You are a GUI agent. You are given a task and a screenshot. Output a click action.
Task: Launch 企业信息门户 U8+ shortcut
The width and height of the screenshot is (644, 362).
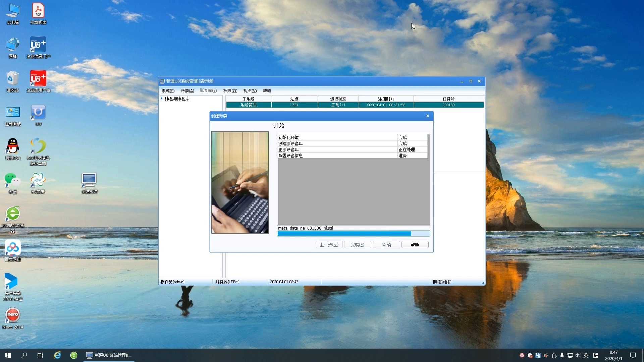tap(38, 48)
